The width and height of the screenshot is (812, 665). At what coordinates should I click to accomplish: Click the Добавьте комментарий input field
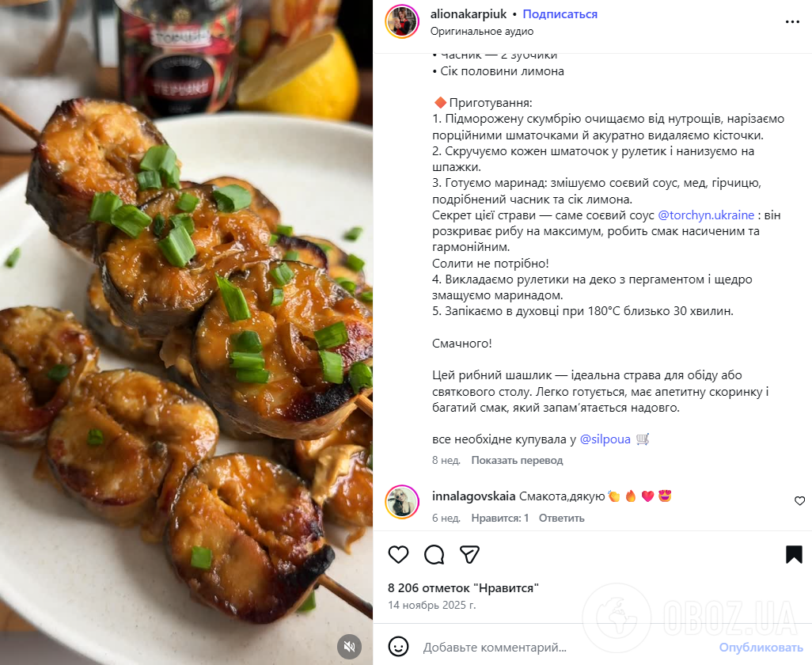567,647
